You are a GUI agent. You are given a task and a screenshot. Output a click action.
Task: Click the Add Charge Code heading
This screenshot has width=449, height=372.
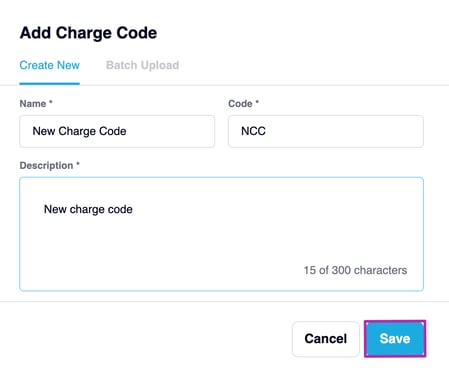point(88,33)
